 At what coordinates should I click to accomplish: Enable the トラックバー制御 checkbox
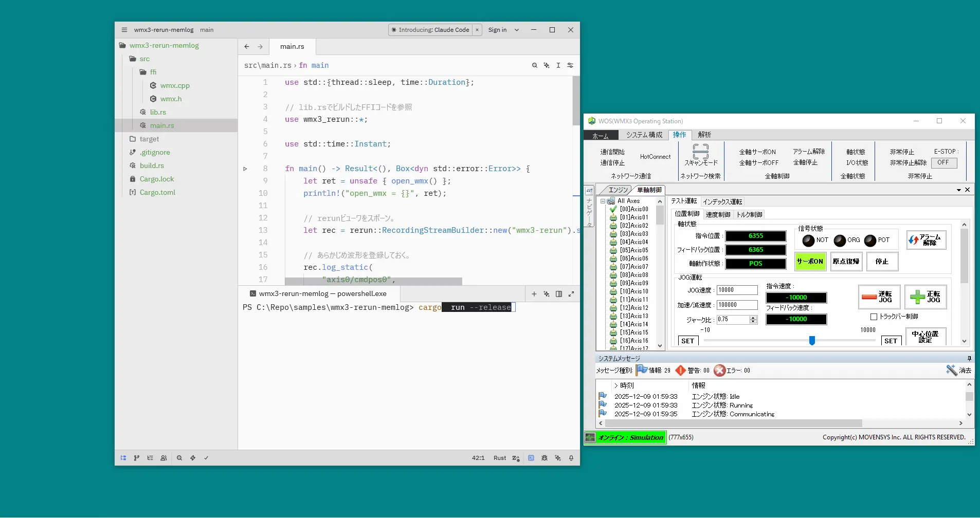click(x=874, y=317)
